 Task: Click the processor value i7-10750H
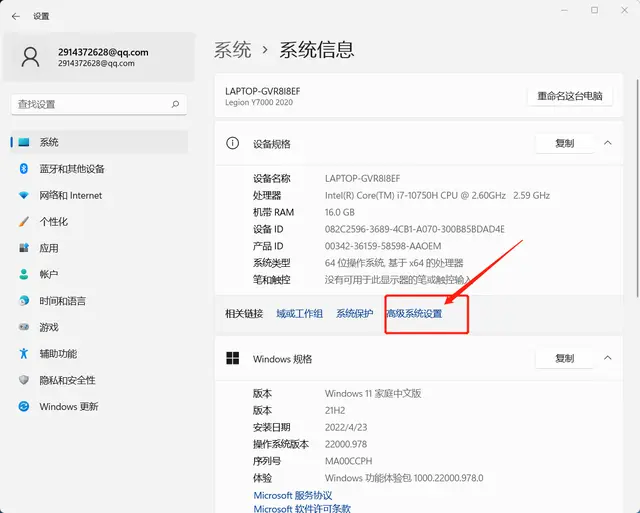(x=437, y=195)
